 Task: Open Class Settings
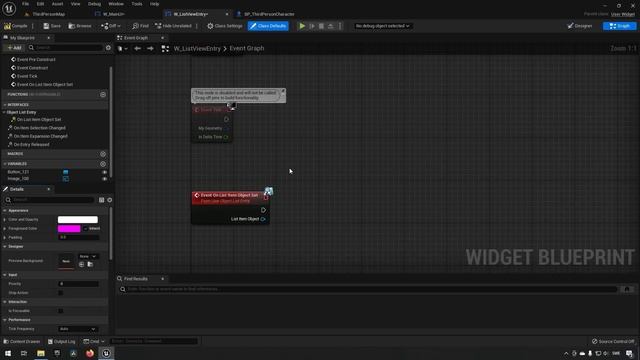click(x=224, y=26)
